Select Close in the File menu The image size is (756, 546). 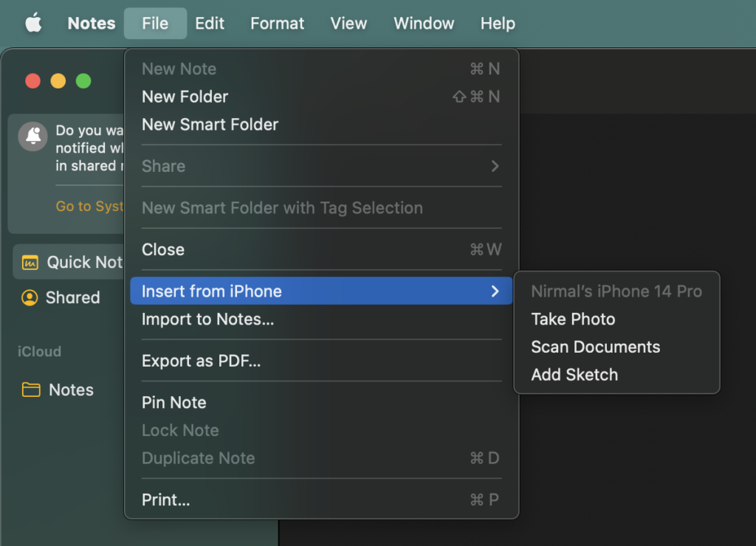coord(321,249)
